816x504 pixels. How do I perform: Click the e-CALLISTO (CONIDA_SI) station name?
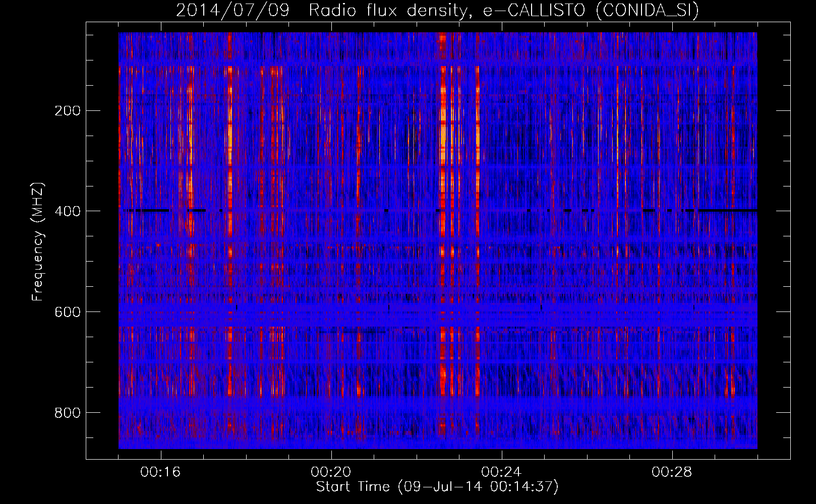pyautogui.click(x=591, y=10)
